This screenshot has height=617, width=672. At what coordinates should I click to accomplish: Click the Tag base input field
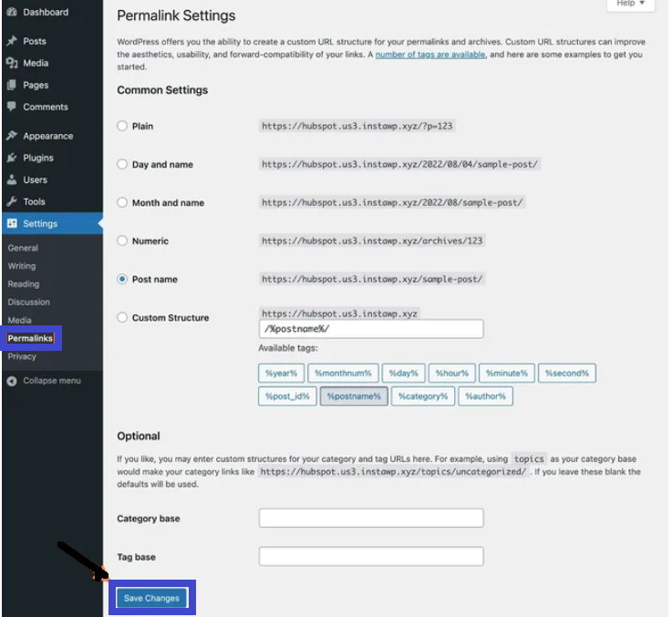click(371, 556)
